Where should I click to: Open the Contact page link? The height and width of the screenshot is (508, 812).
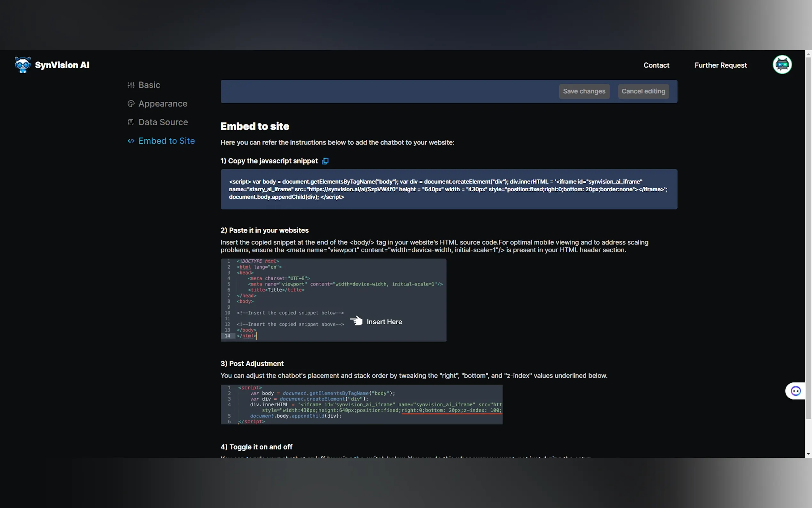656,65
